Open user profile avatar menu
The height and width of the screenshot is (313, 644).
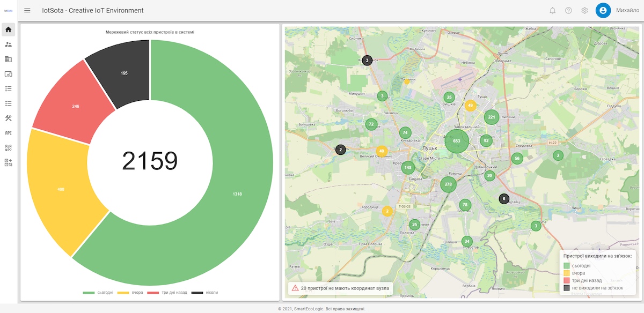[603, 11]
